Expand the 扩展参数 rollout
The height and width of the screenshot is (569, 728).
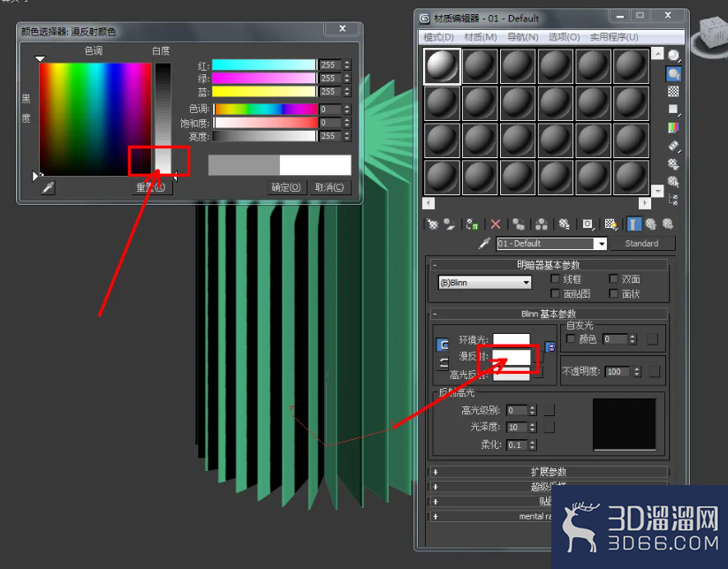point(548,472)
